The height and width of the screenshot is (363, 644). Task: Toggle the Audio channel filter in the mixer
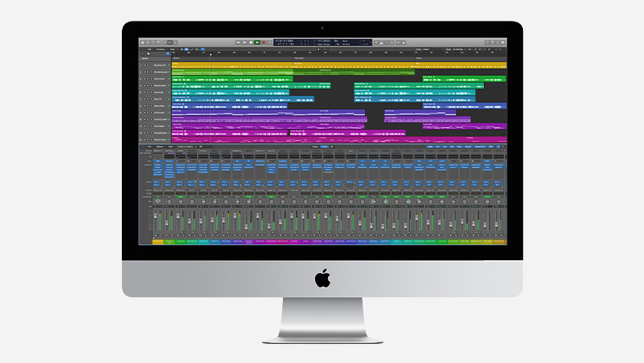point(430,146)
